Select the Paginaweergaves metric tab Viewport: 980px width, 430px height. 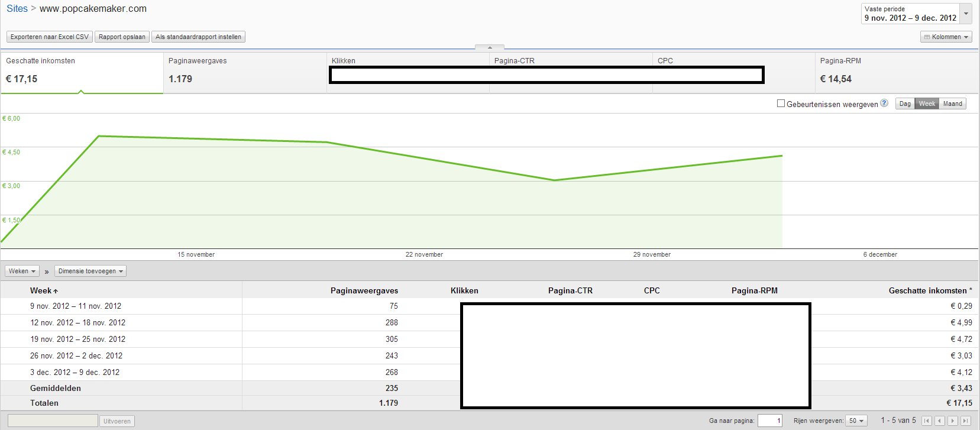coord(245,73)
